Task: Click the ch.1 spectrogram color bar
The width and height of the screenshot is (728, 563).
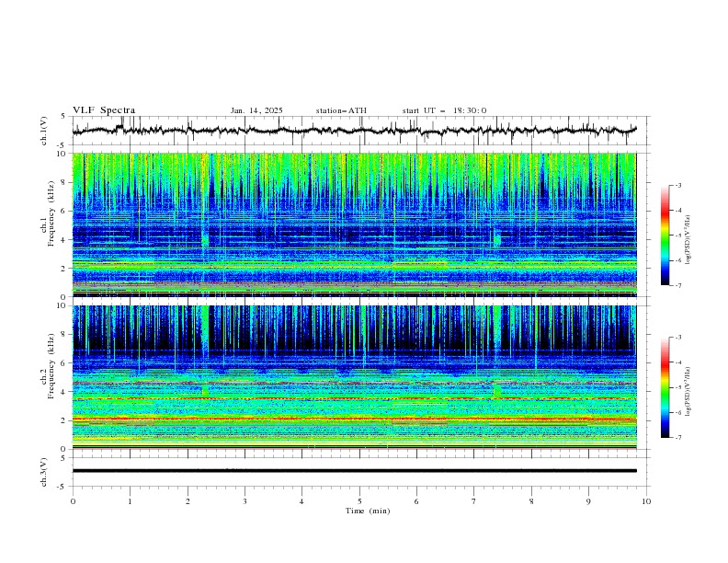Action: click(x=665, y=236)
